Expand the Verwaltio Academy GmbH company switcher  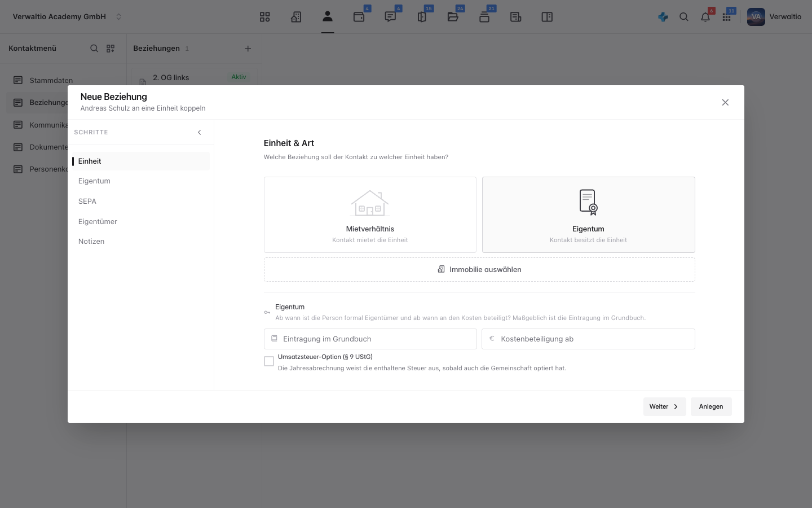pyautogui.click(x=67, y=17)
